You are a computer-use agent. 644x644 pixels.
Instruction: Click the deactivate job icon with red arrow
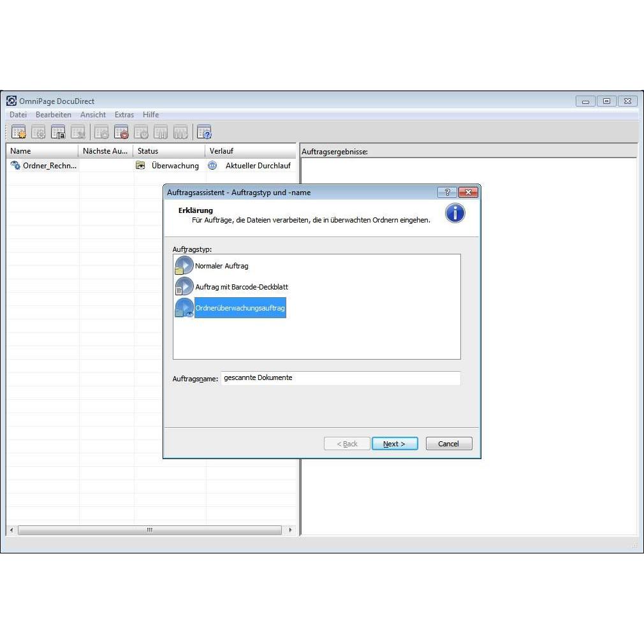(121, 132)
